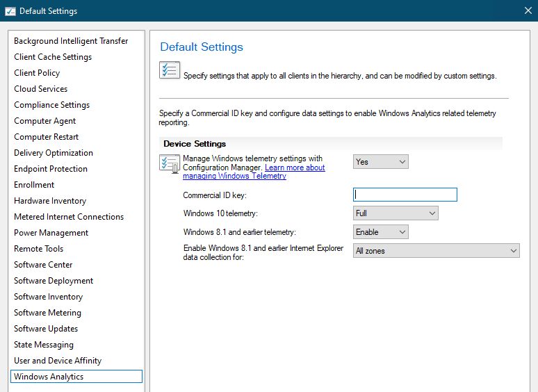Select Background Intelligent Transfer in sidebar
Viewport: 538px width, 392px height.
pyautogui.click(x=71, y=41)
